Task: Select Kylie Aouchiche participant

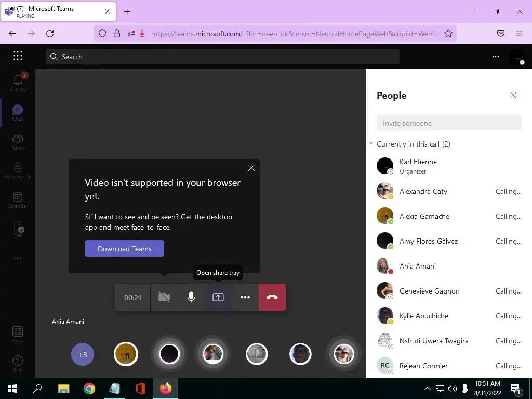Action: coord(449,316)
